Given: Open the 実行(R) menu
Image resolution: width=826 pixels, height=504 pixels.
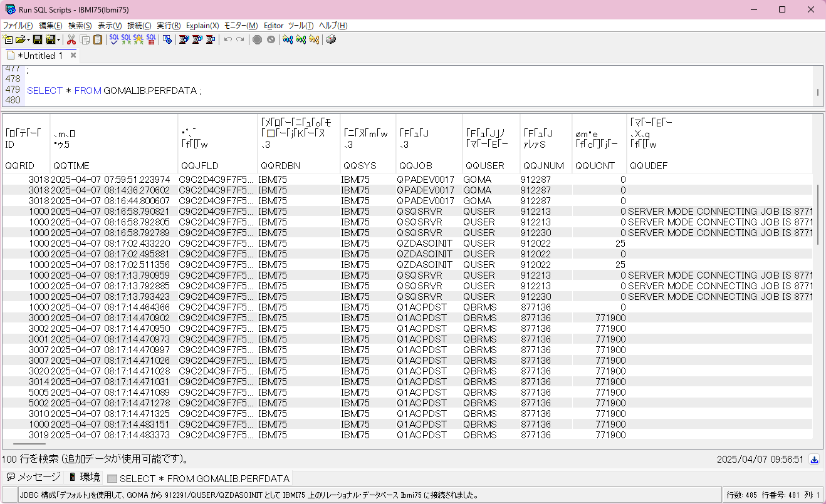Looking at the screenshot, I should [169, 26].
